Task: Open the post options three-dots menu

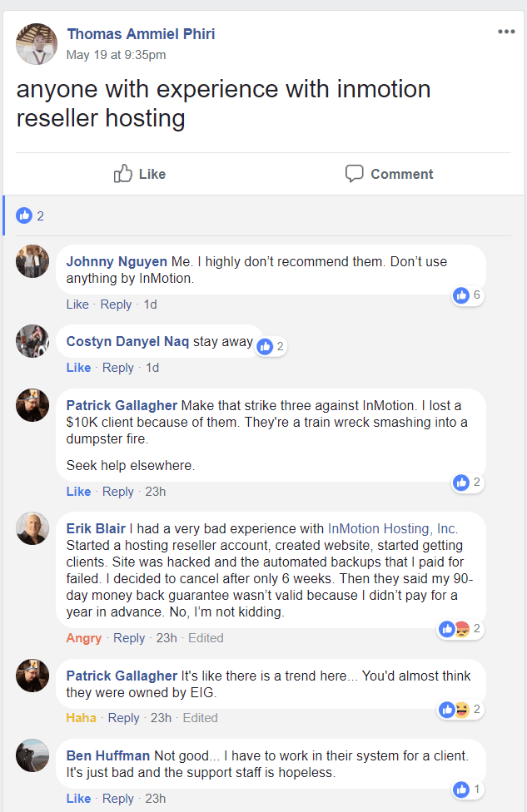Action: click(x=506, y=32)
